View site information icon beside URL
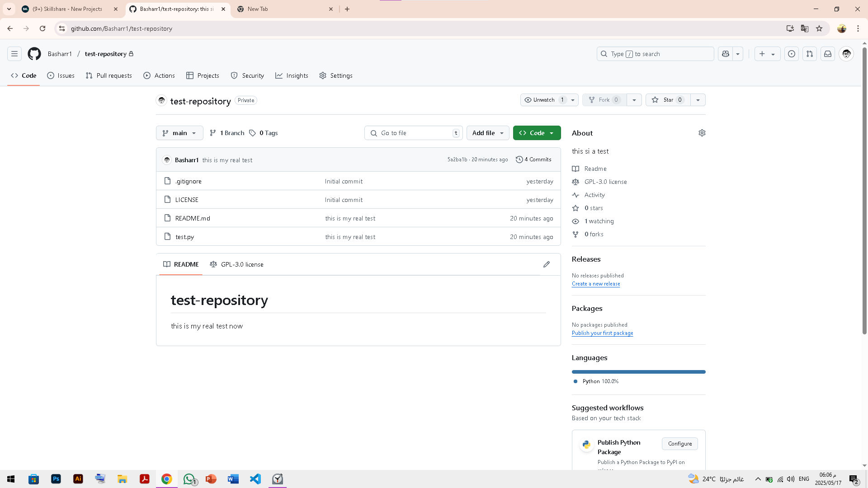Screen dimensions: 868x488 [x=62, y=28]
